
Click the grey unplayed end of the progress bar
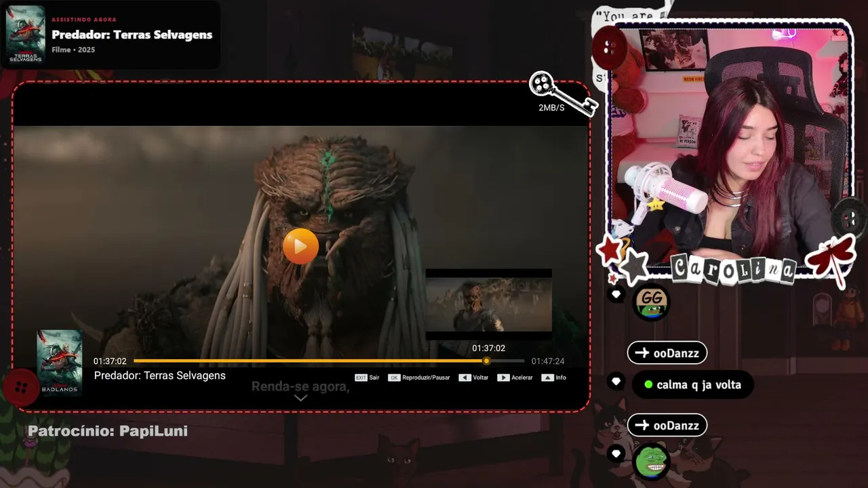coord(507,361)
